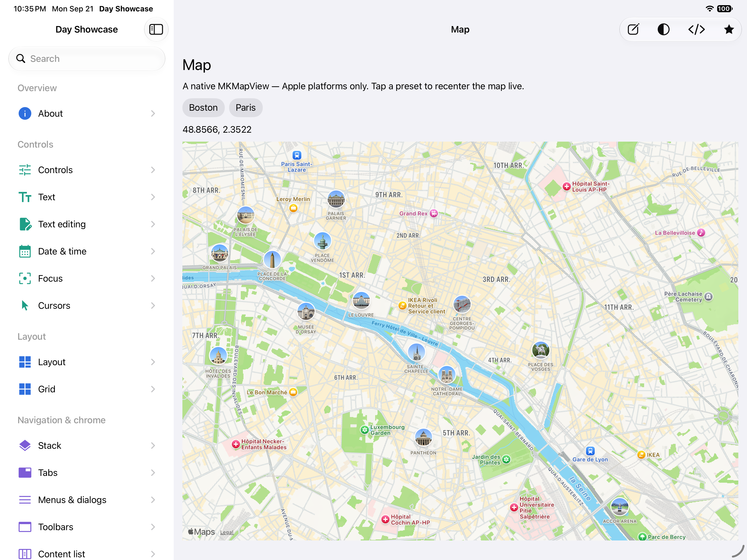Tap the Hôpital Saint-Louis AP-HP pin
This screenshot has width=747, height=560.
click(x=566, y=186)
